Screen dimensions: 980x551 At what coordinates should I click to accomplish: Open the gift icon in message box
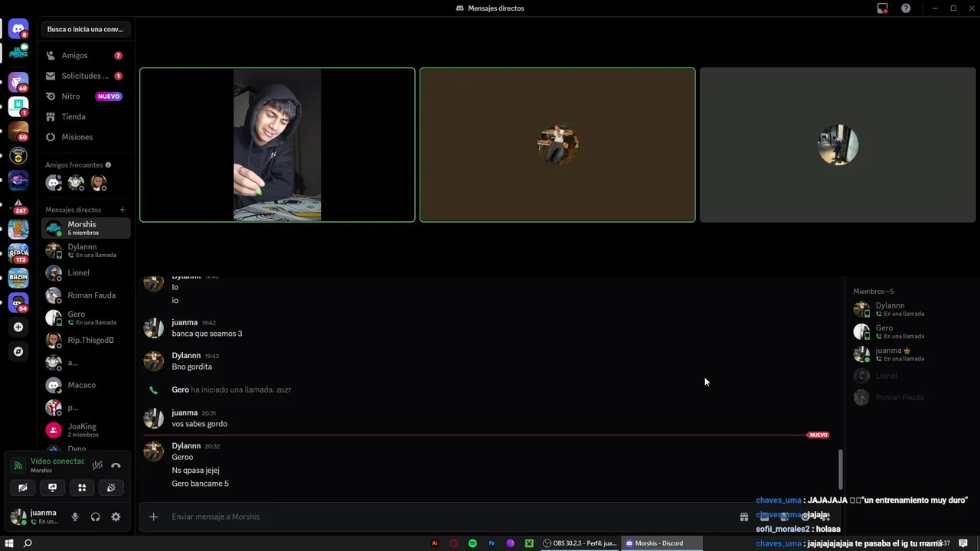pos(743,517)
